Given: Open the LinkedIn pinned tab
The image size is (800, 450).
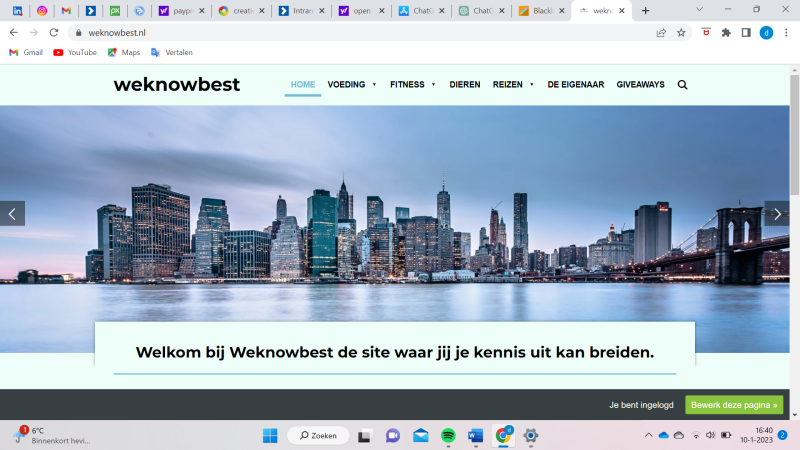Looking at the screenshot, I should (17, 10).
